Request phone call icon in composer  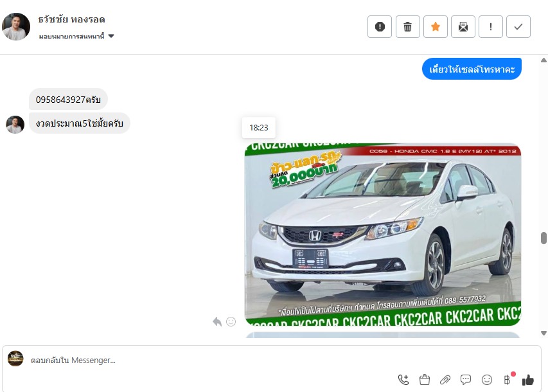tap(403, 380)
